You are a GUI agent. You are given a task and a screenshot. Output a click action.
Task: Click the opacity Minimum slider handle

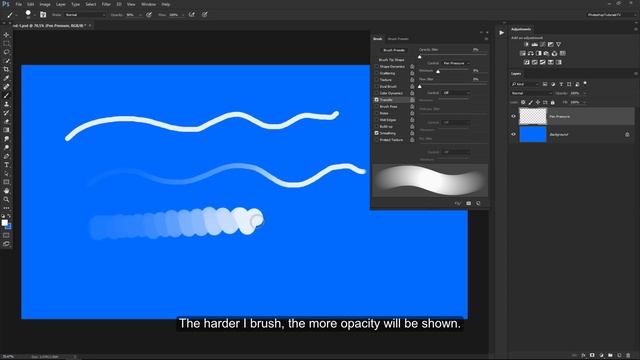coord(438,71)
